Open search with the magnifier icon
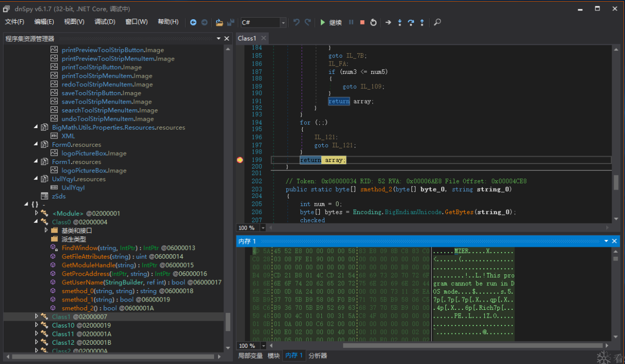Image resolution: width=625 pixels, height=364 pixels. tap(438, 22)
